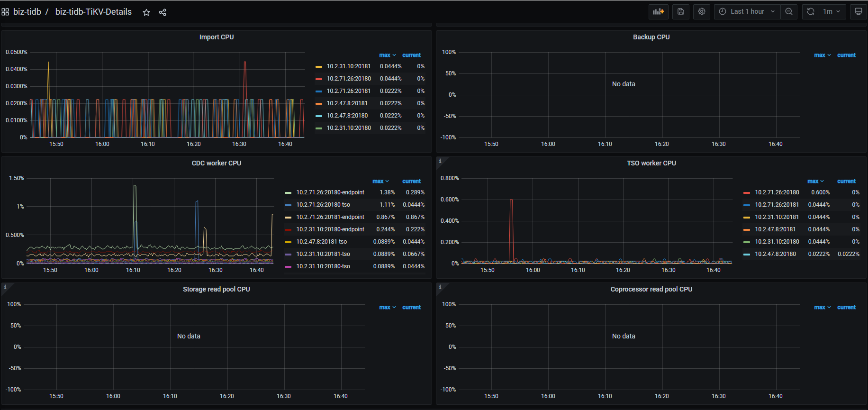Toggle series 10.2.31.10:20181 in Import CPU legend

click(348, 66)
